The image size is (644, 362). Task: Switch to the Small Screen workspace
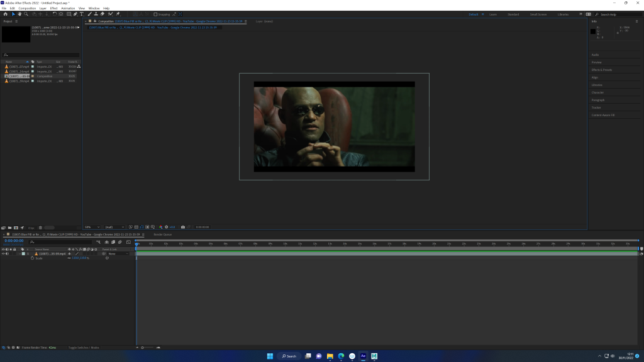pyautogui.click(x=538, y=14)
